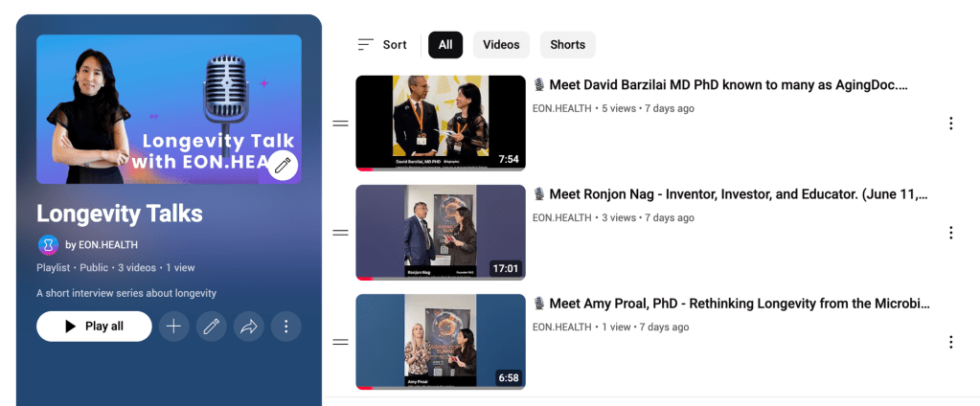980x406 pixels.
Task: Click the add videos plus icon
Action: [173, 327]
